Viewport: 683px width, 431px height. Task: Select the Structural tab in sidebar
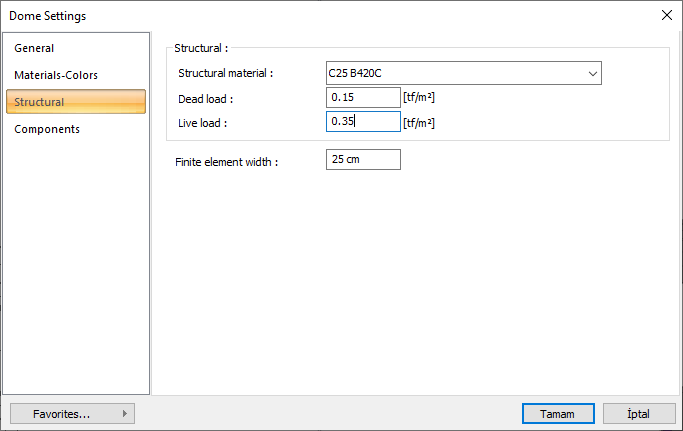[40, 102]
